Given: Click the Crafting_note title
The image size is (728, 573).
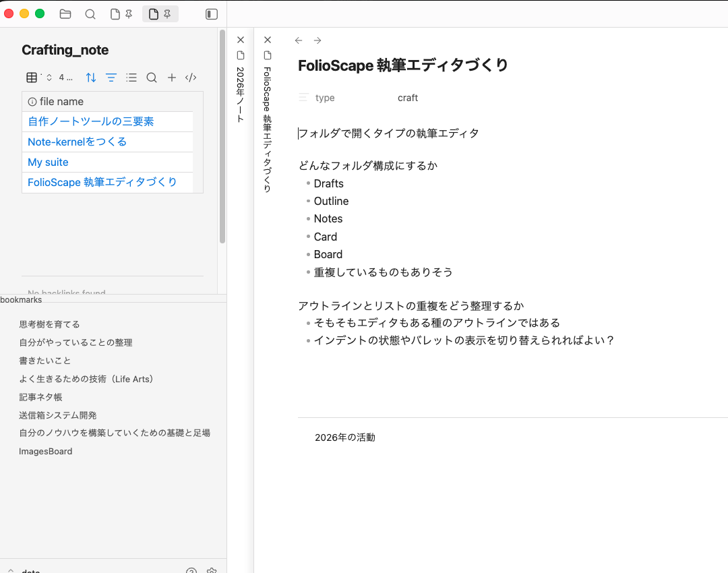Looking at the screenshot, I should (65, 50).
